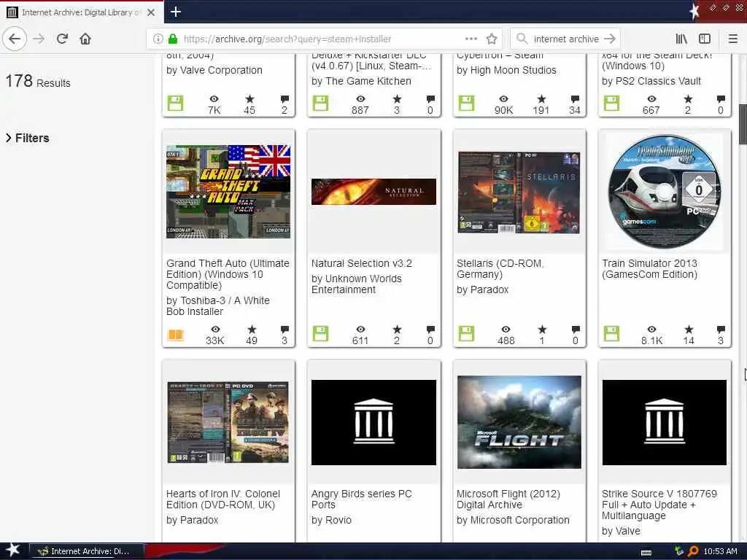Click floppy icon on PS2 Classics Vault card
The width and height of the screenshot is (747, 560).
pyautogui.click(x=611, y=104)
